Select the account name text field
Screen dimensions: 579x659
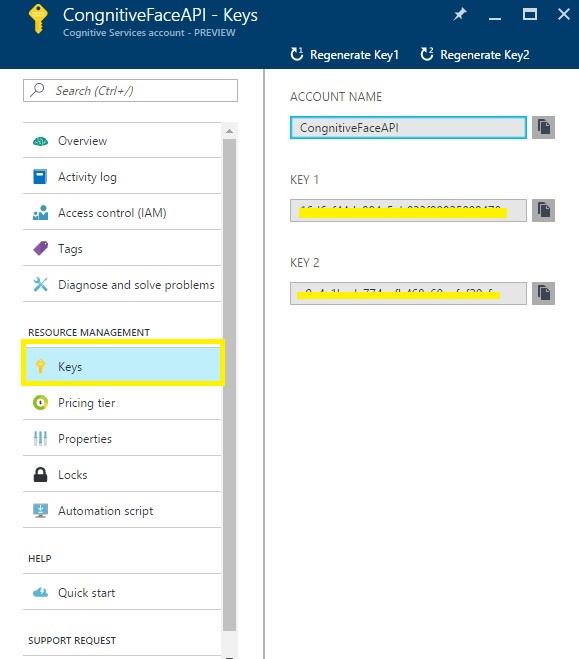coord(408,127)
